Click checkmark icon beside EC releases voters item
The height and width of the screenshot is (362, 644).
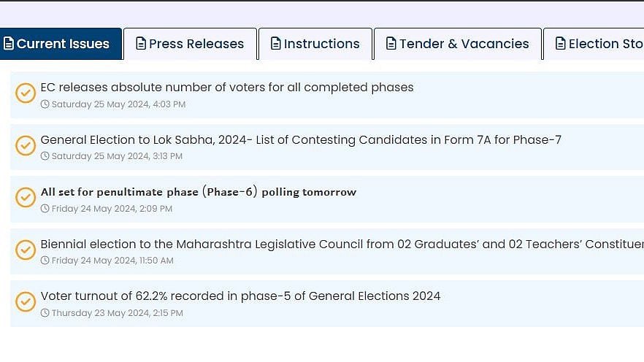(26, 93)
